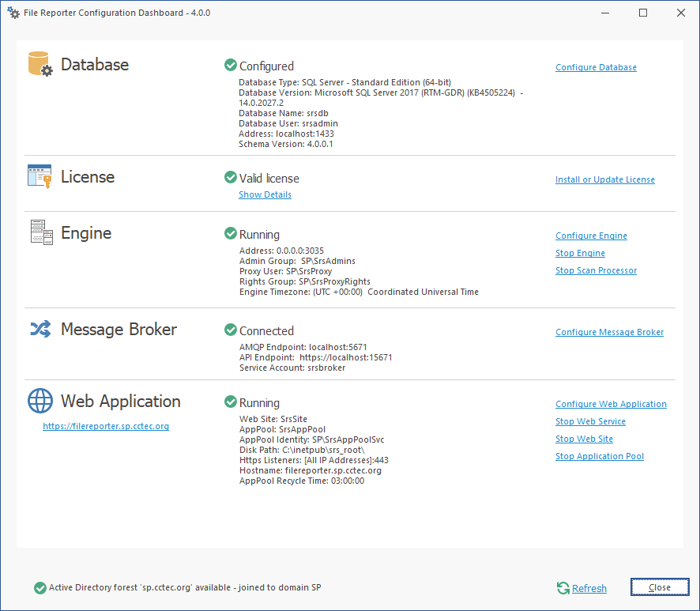
Task: Open Configure Database
Action: (596, 67)
